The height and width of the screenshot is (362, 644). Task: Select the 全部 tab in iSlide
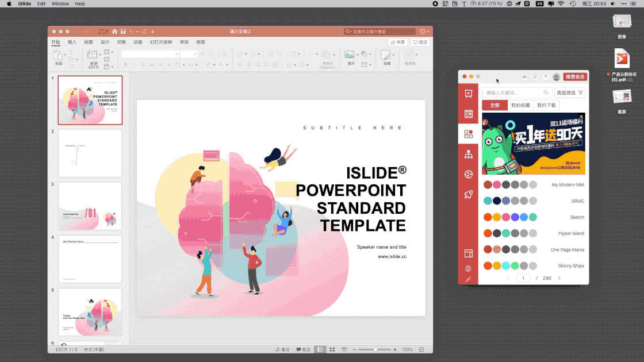[495, 106]
